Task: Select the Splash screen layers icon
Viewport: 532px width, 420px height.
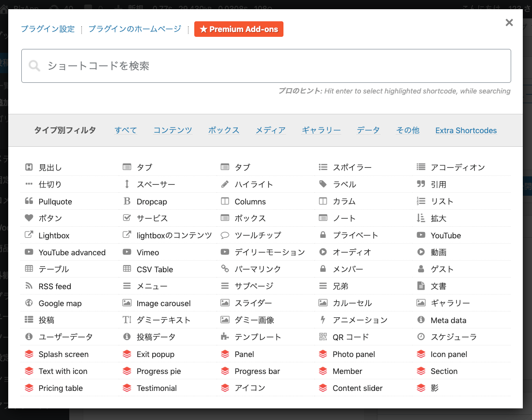Action: click(x=29, y=354)
